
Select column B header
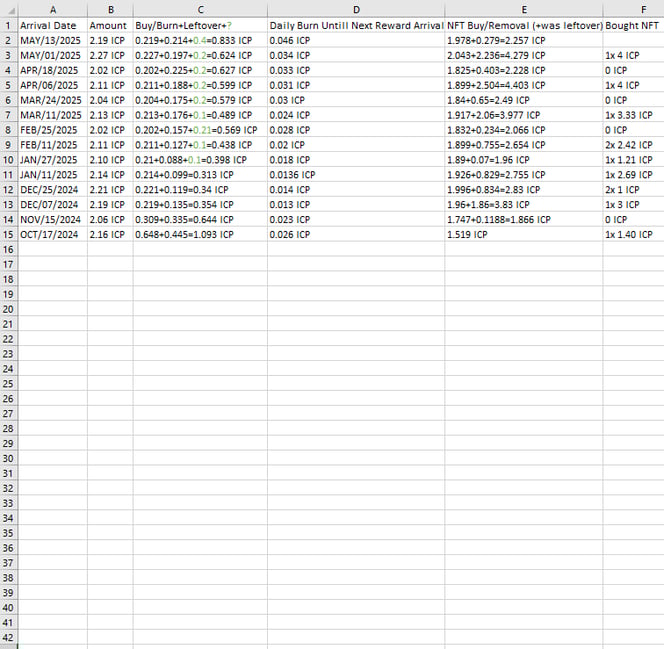110,9
